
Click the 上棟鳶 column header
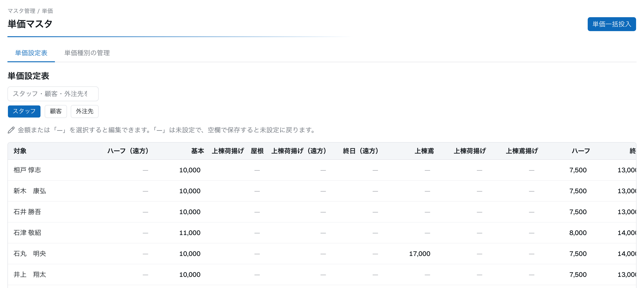424,151
